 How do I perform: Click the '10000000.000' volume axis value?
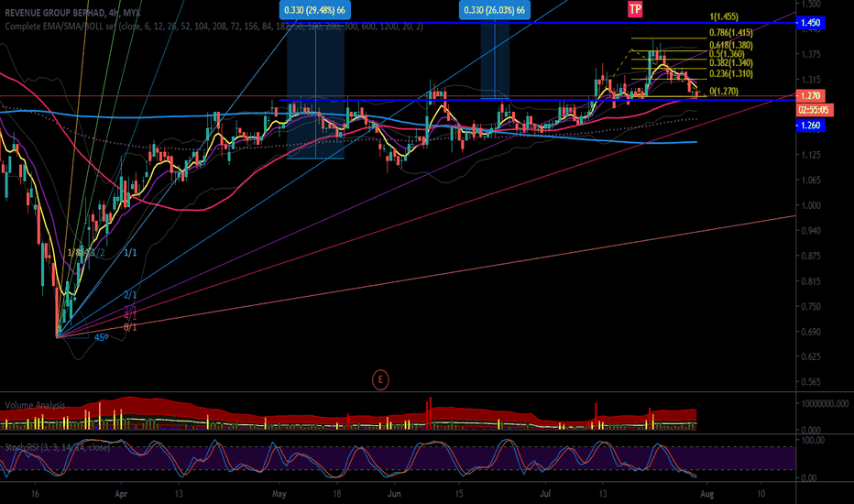[x=825, y=404]
